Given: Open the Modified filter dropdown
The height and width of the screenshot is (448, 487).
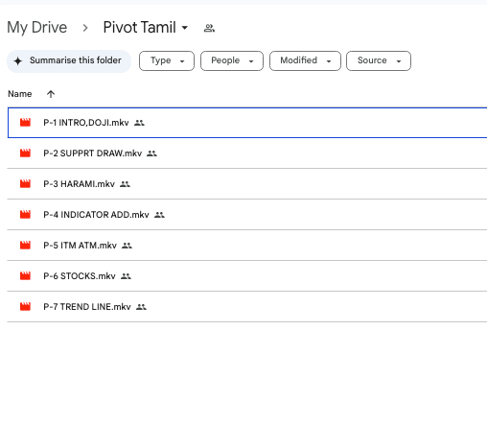Looking at the screenshot, I should pos(305,60).
